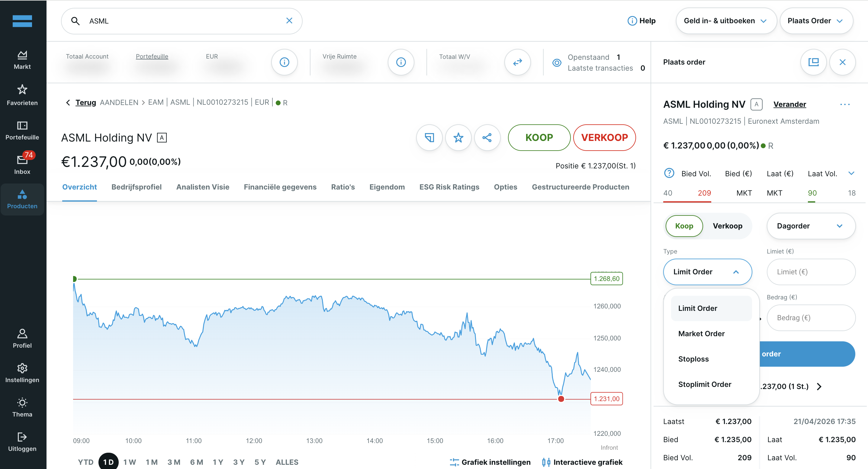The image size is (868, 469).
Task: Open three-dot menu in order panel
Action: (x=845, y=104)
